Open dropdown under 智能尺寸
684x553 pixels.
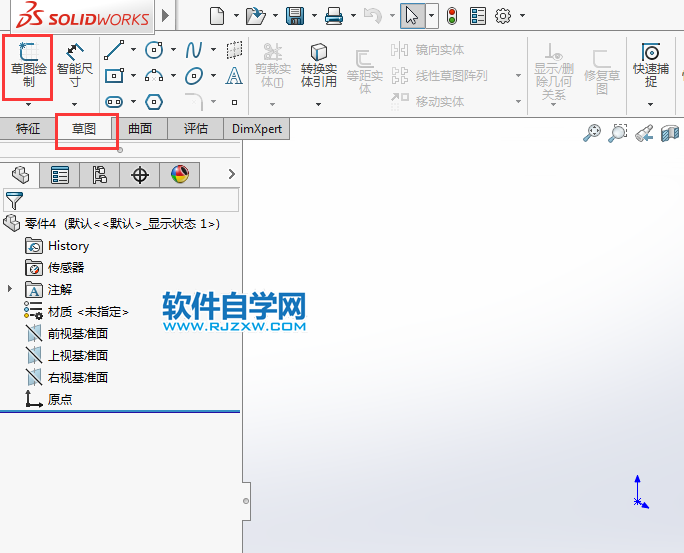75,105
